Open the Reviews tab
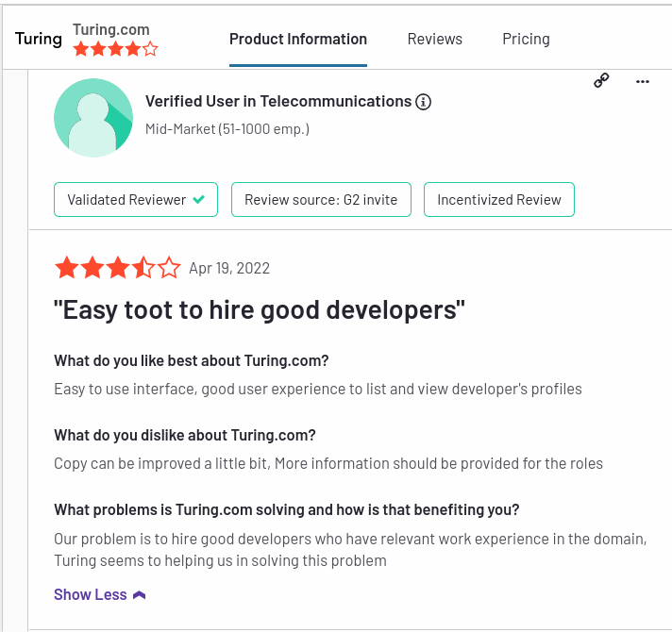 pos(434,39)
